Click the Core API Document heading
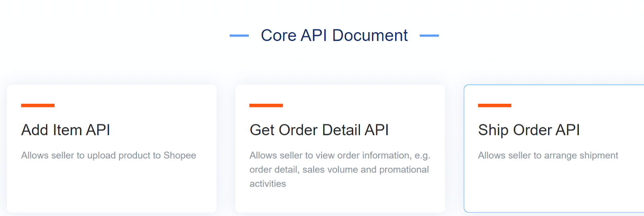This screenshot has height=216, width=644. click(x=334, y=35)
